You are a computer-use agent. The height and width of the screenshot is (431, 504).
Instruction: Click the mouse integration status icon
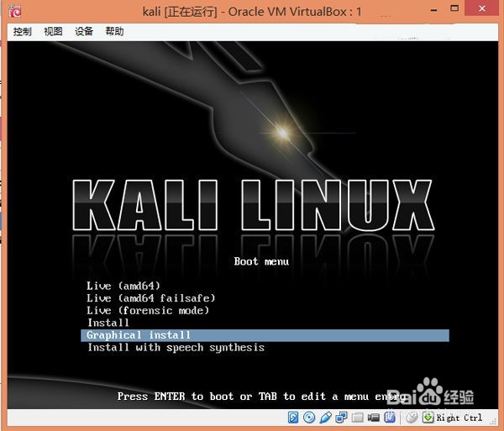point(412,418)
